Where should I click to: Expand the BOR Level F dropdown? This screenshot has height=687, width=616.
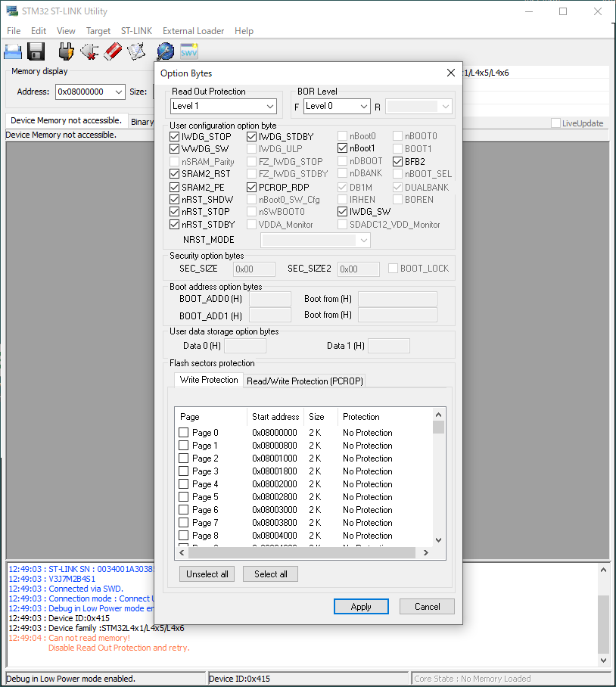(337, 106)
